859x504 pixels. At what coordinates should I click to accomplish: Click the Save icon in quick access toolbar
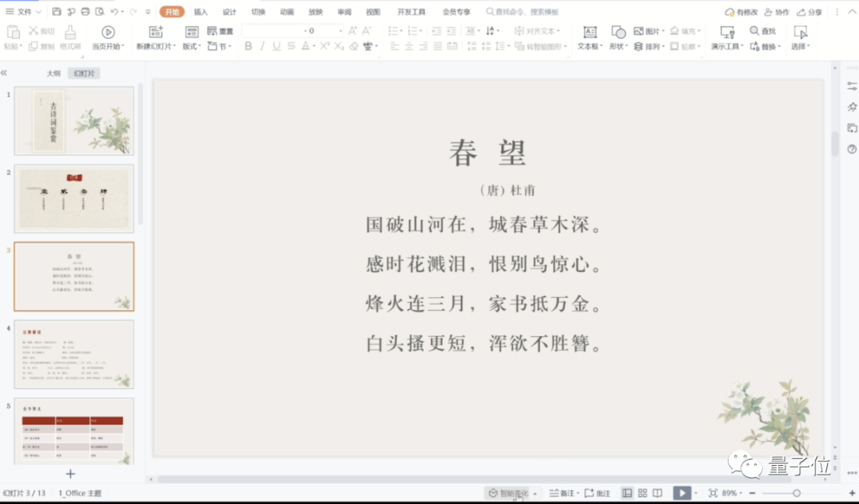click(x=56, y=12)
